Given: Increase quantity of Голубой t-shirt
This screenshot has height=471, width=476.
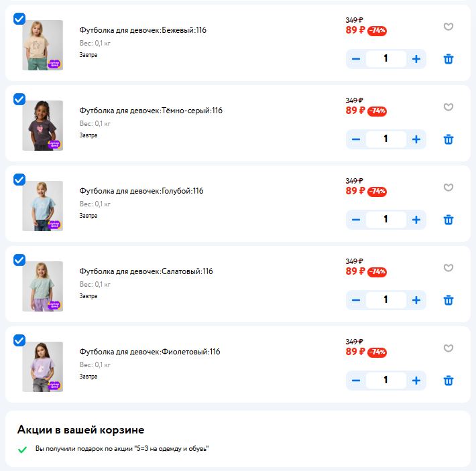Looking at the screenshot, I should 416,220.
